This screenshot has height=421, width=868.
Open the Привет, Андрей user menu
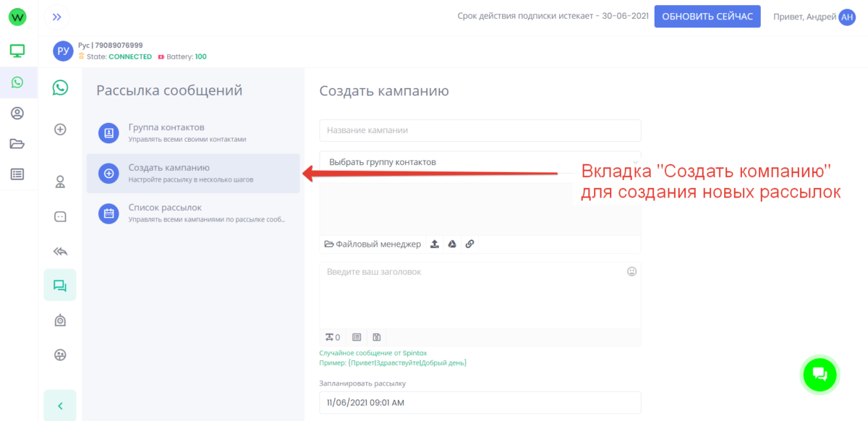click(x=814, y=17)
